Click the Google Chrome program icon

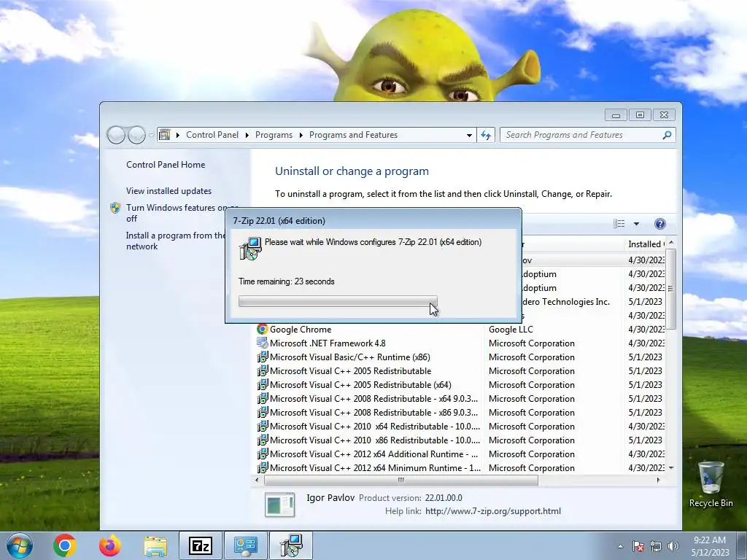[262, 329]
